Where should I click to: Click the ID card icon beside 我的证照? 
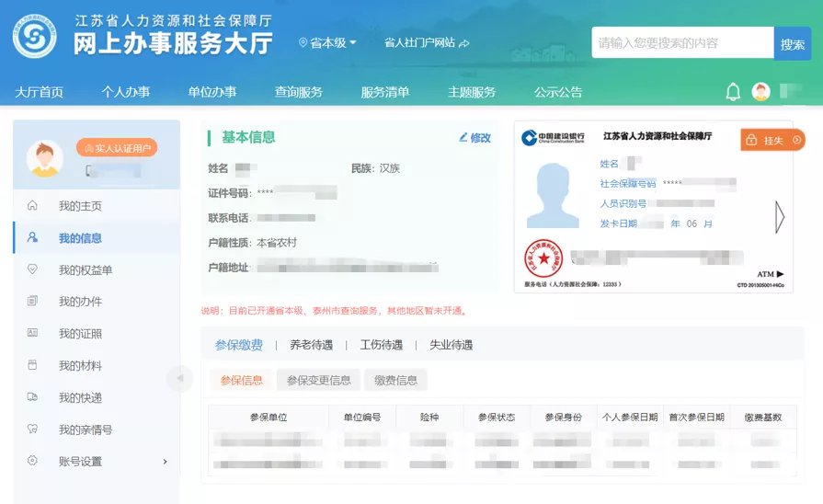[33, 333]
